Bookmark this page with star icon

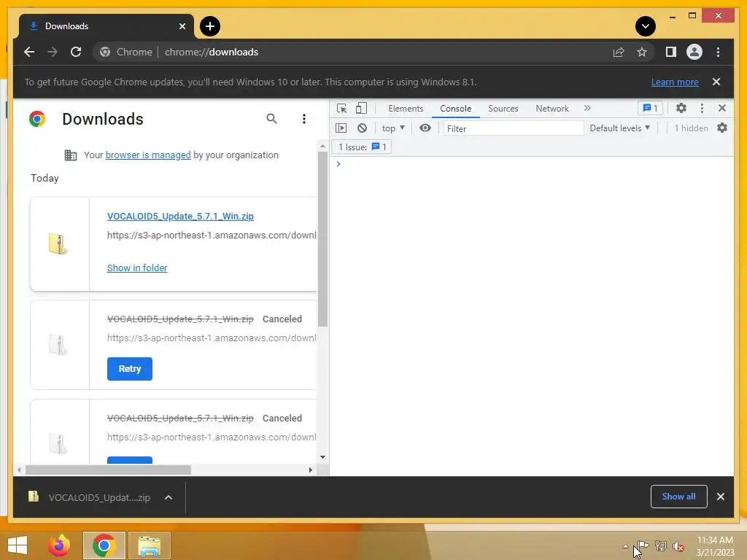tap(642, 52)
